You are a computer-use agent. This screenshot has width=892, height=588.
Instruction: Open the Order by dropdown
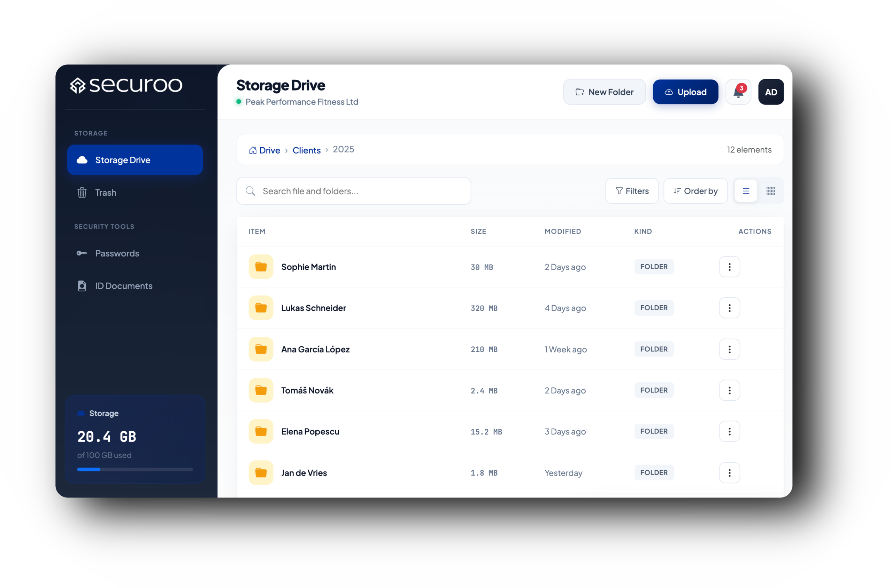click(x=695, y=191)
